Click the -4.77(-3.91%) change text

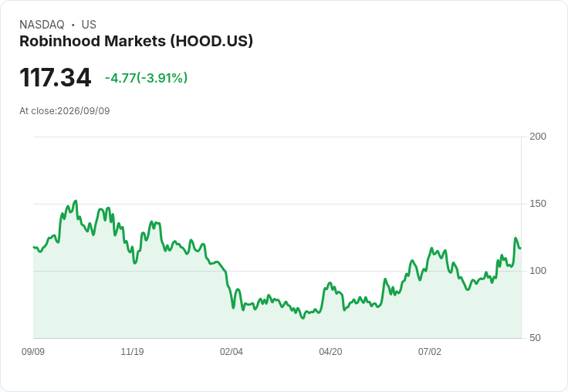(x=147, y=78)
